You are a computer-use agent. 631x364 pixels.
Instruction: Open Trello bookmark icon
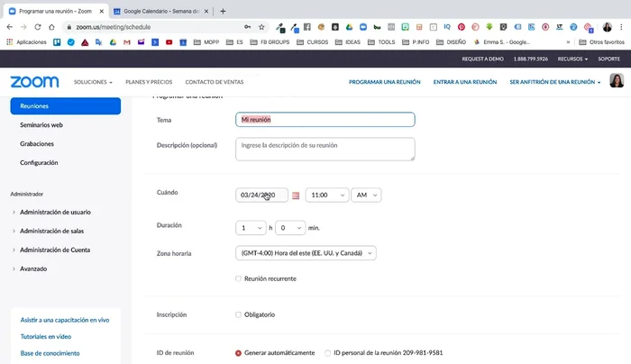coord(57,41)
